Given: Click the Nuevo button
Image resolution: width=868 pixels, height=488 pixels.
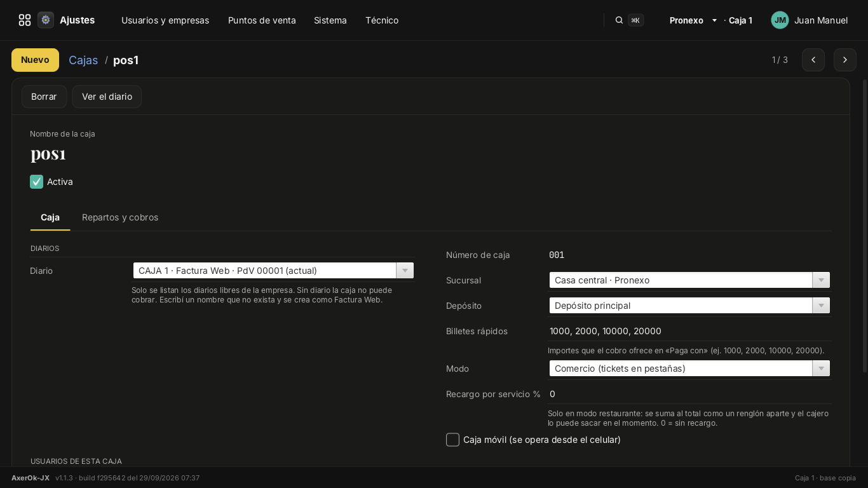Looking at the screenshot, I should [x=35, y=60].
